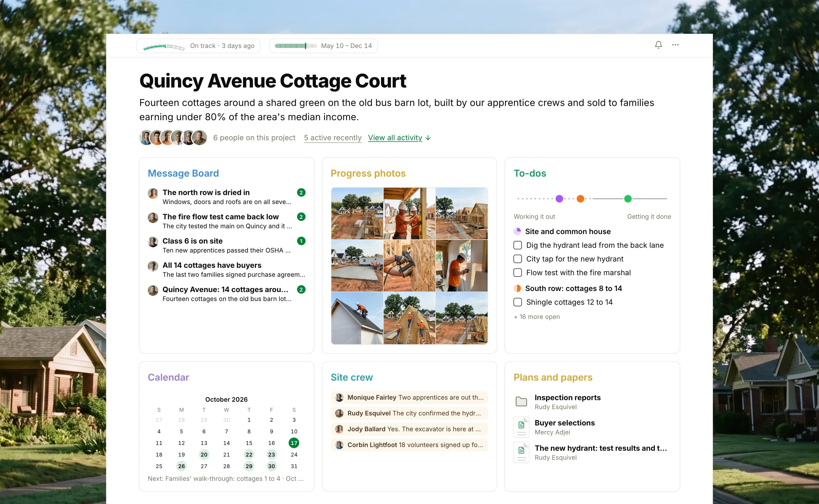Select the orange dot on the hill chart
The width and height of the screenshot is (819, 504).
(580, 199)
